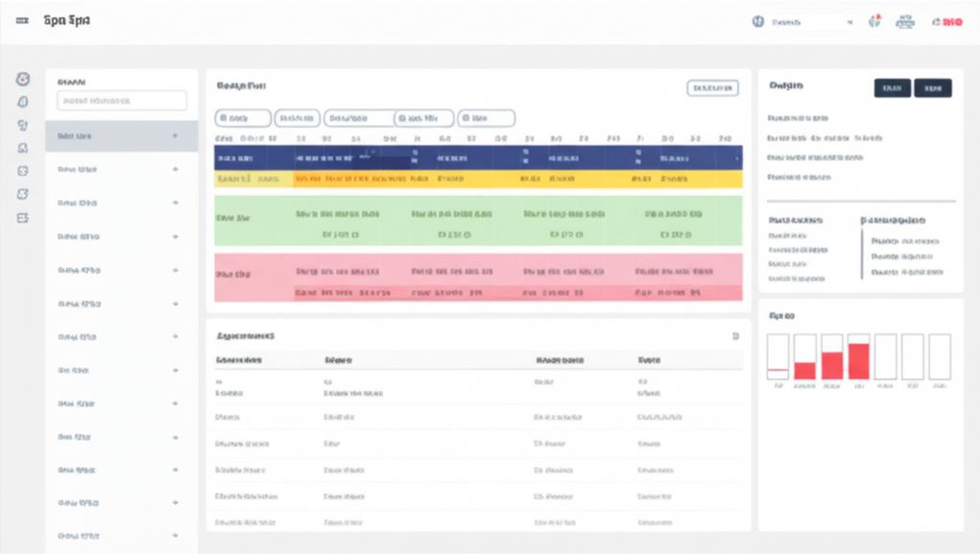The height and width of the screenshot is (554, 980).
Task: Toggle the first filter pill above the schedule
Action: coord(242,118)
